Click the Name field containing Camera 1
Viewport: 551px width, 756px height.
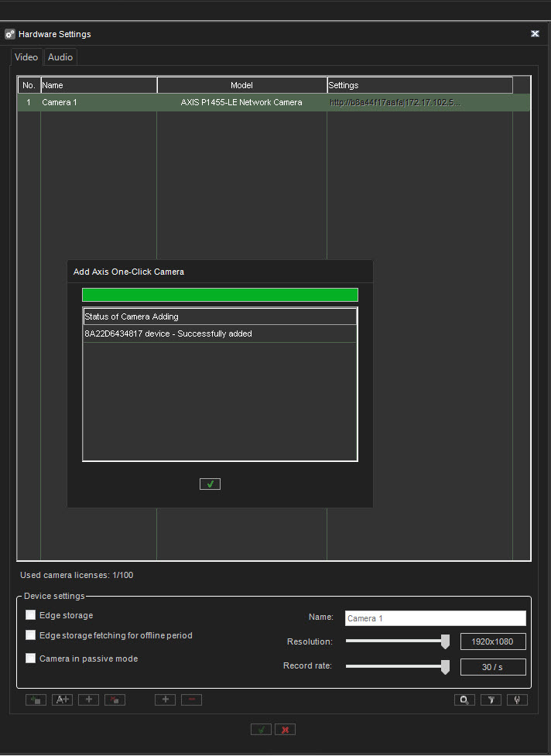point(435,618)
